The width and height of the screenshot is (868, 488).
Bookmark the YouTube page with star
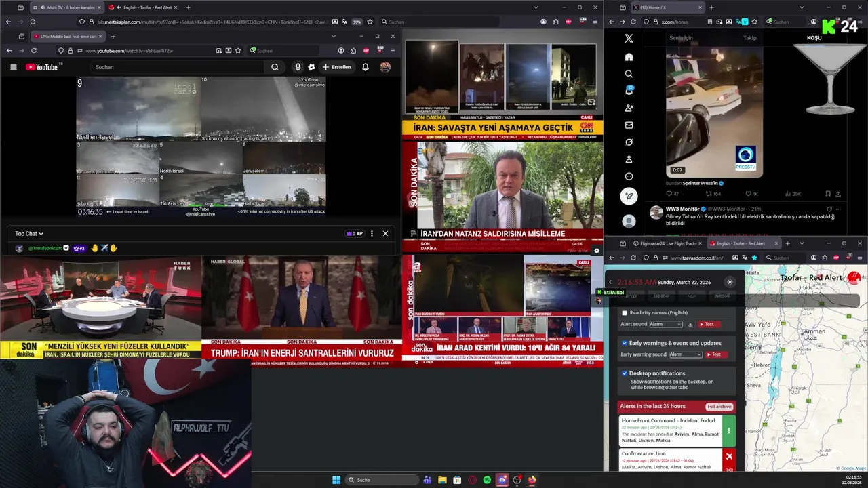coord(238,51)
